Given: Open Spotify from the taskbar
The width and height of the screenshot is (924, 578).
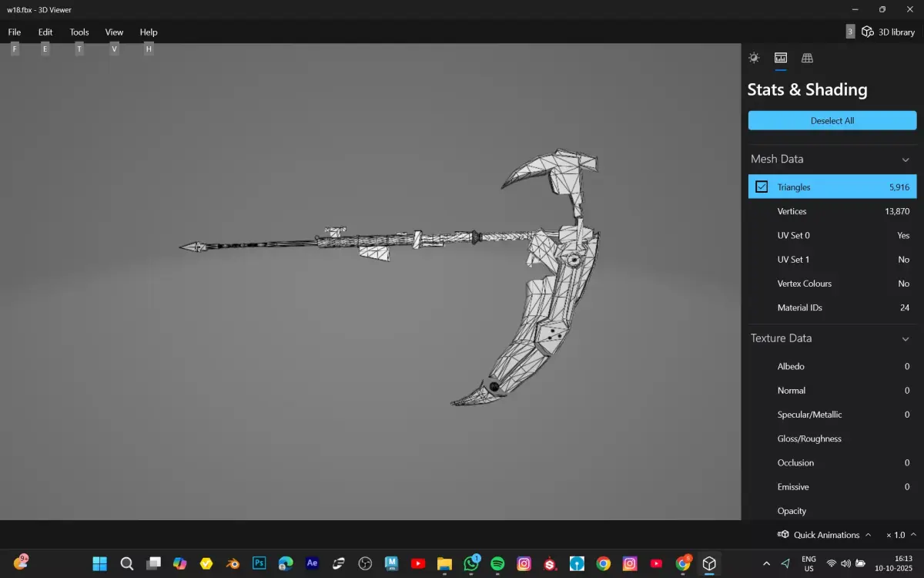Looking at the screenshot, I should click(x=497, y=563).
